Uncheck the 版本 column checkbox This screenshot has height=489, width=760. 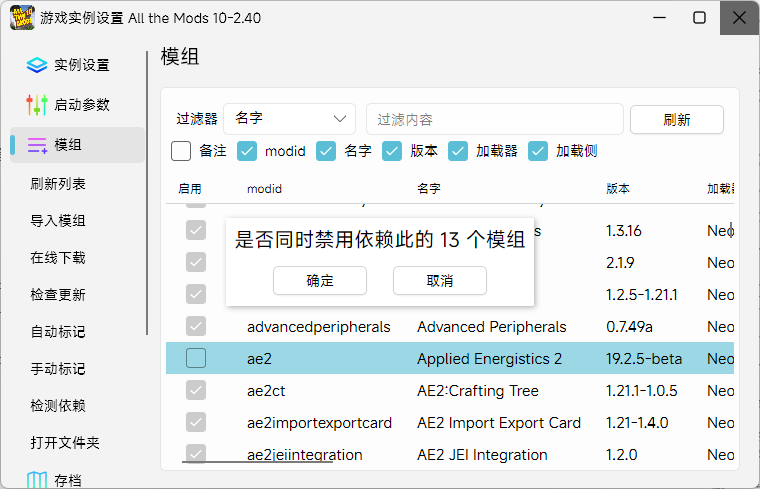pyautogui.click(x=393, y=151)
